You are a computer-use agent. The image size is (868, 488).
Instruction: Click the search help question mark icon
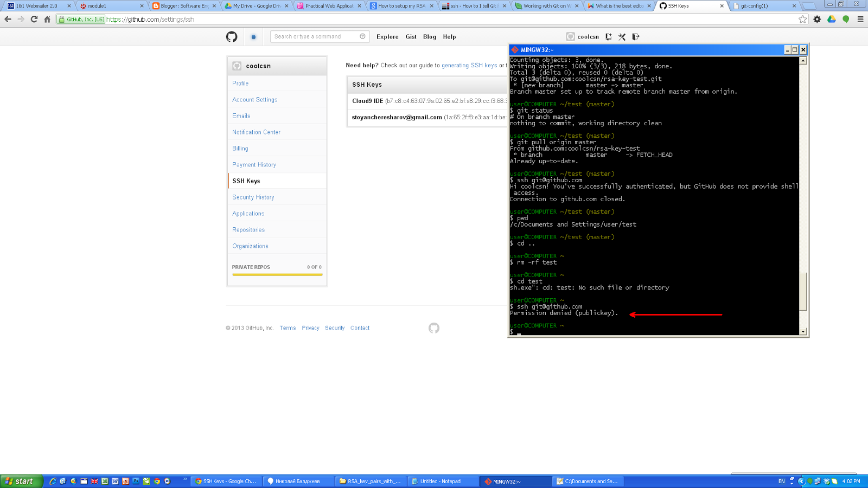click(x=362, y=36)
